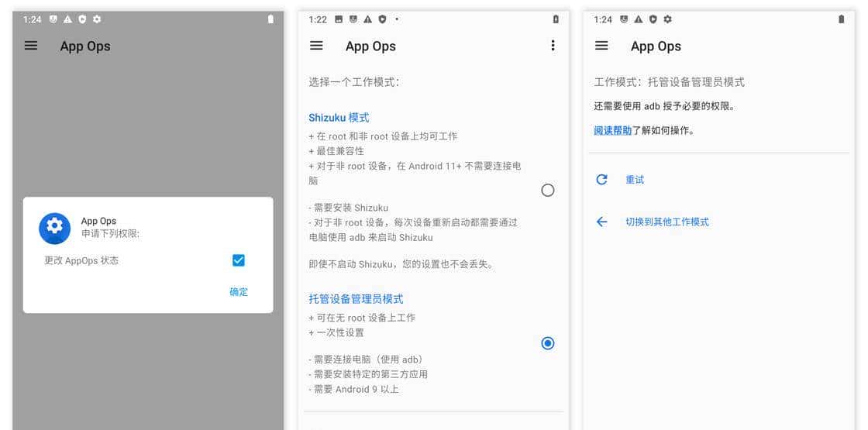Open hamburger menu in right App Ops screen

601,46
